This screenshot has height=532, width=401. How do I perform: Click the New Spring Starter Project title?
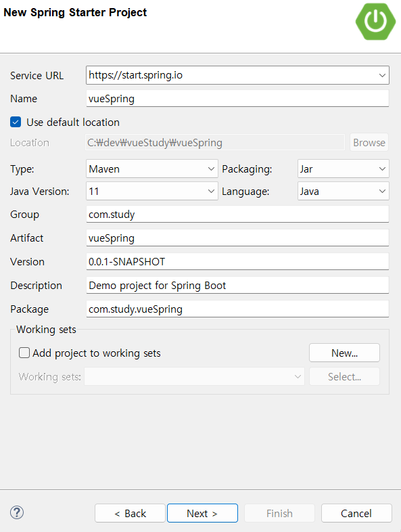click(x=75, y=13)
